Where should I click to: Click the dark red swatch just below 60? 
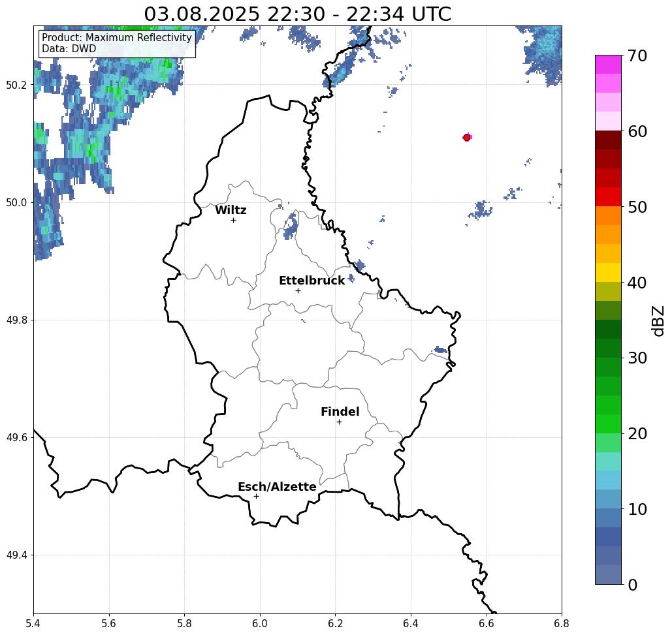(608, 140)
